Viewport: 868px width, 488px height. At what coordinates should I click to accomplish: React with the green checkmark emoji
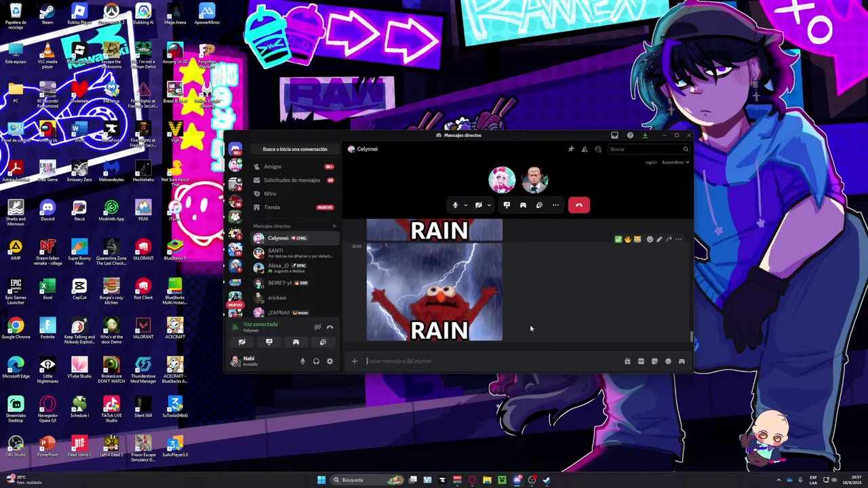[x=618, y=239]
